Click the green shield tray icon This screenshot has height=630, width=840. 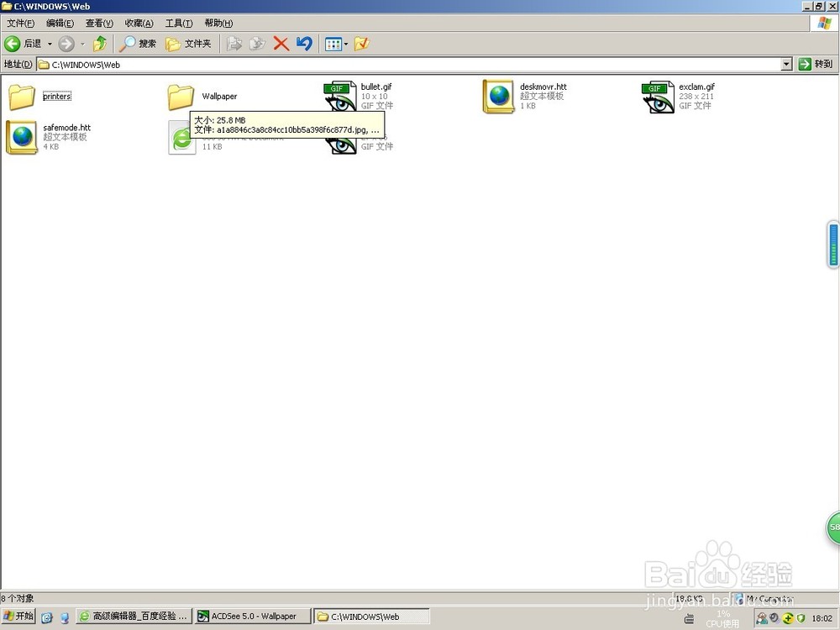(x=801, y=618)
